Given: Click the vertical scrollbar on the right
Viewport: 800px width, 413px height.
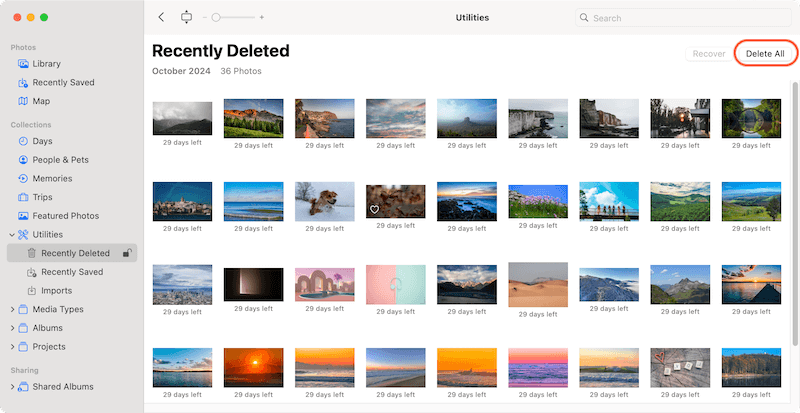Looking at the screenshot, I should click(x=795, y=214).
